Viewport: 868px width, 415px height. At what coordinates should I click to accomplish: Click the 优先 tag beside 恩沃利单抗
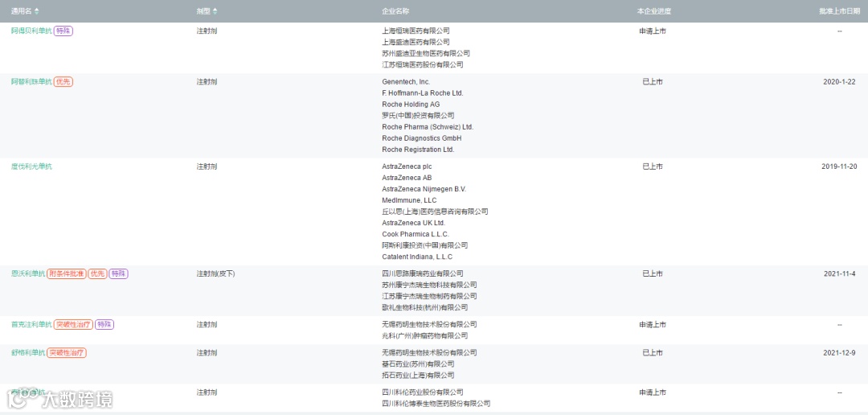tap(97, 273)
